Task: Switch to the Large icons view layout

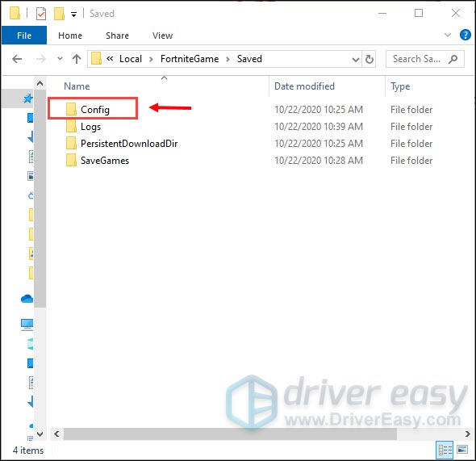Action: point(462,449)
